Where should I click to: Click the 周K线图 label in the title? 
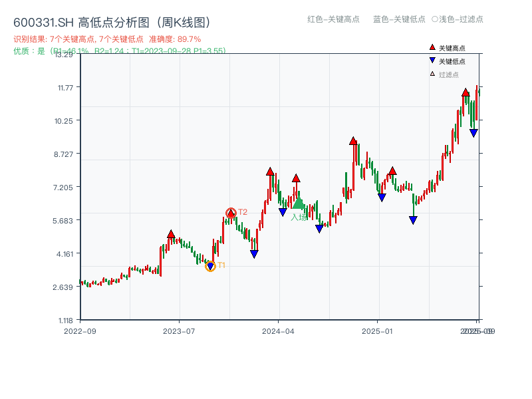pos(190,21)
